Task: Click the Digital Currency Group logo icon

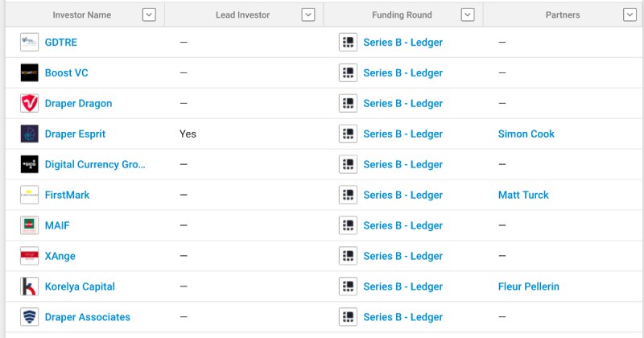Action: (29, 164)
